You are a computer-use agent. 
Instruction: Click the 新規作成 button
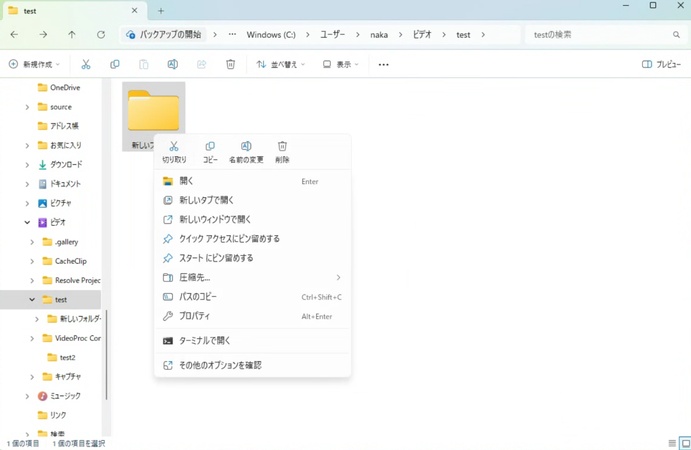[x=34, y=65]
